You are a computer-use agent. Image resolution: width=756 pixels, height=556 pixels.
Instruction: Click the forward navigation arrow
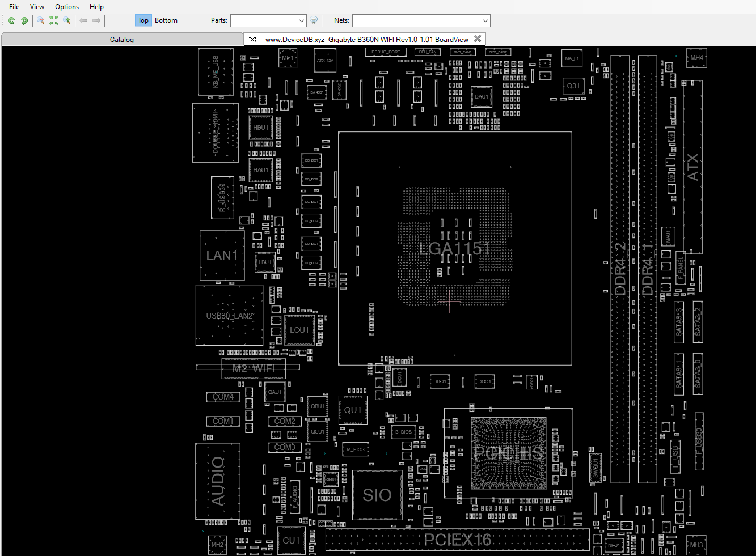click(97, 20)
